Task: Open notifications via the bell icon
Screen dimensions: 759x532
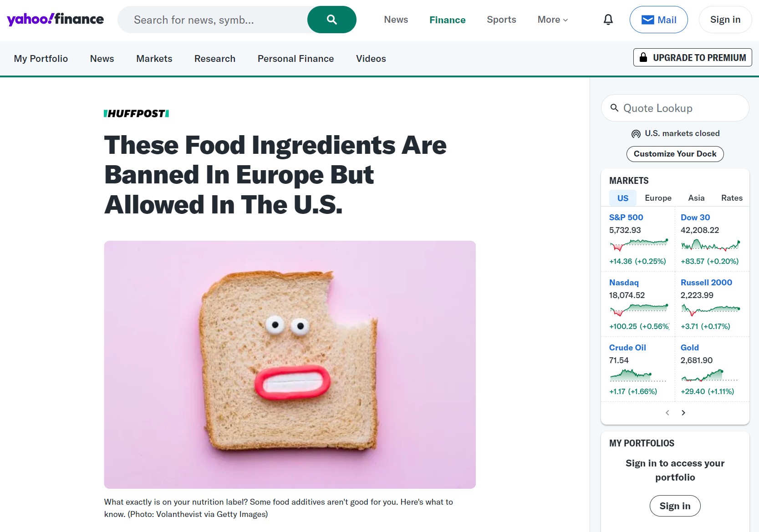Action: pos(608,20)
